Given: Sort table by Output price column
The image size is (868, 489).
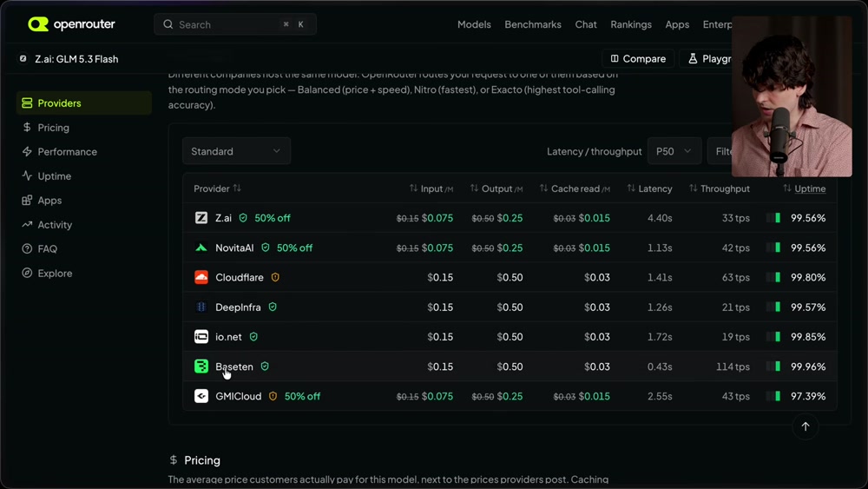Looking at the screenshot, I should (496, 188).
